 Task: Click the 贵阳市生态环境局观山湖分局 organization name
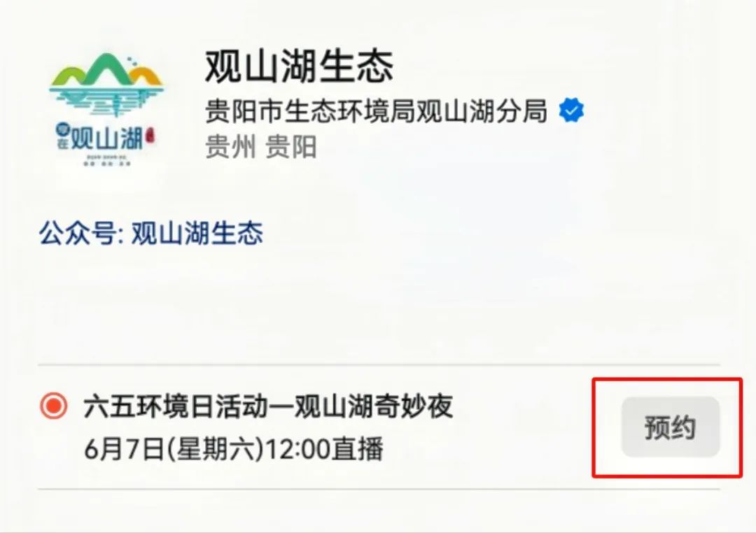376,111
